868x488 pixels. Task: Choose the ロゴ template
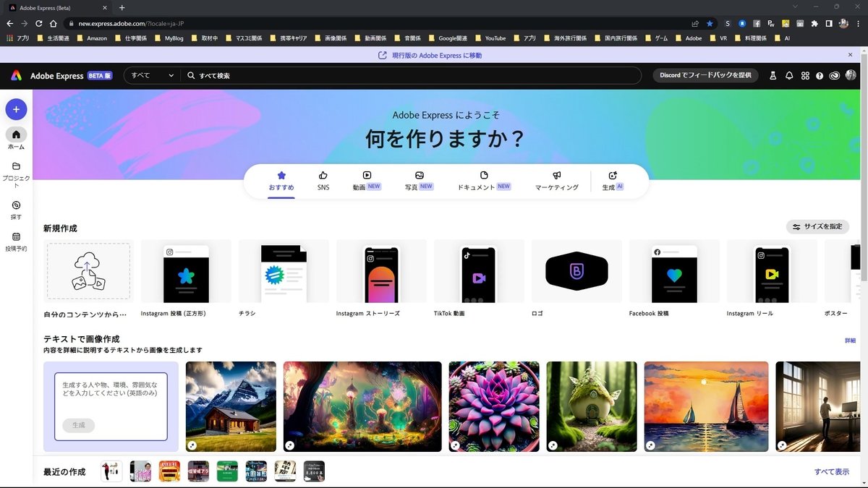pos(576,279)
